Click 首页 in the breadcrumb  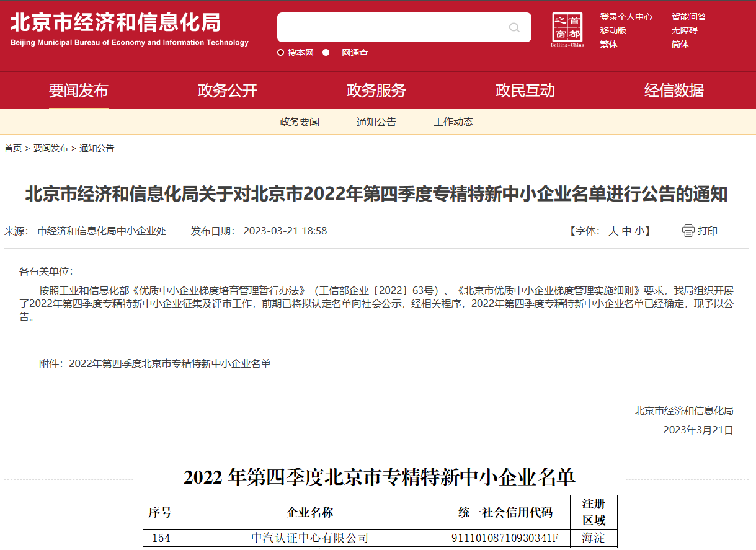click(x=13, y=148)
